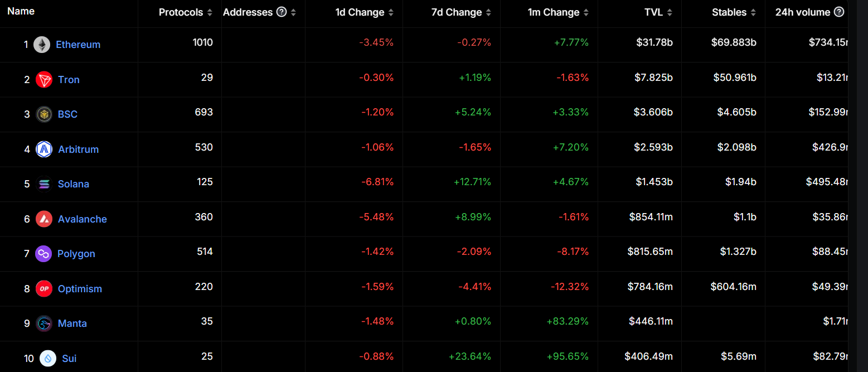868x372 pixels.
Task: Sort by TVL column arrows
Action: coord(670,12)
